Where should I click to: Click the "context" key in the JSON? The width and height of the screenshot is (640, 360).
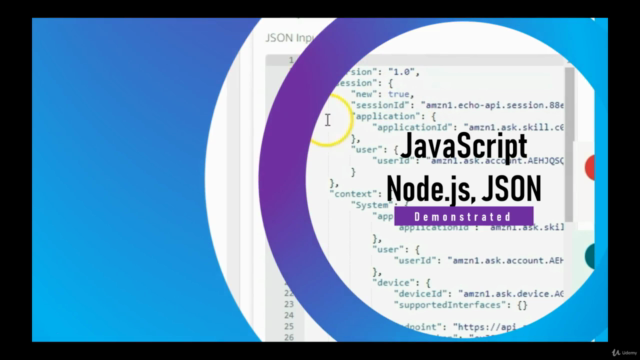pyautogui.click(x=353, y=194)
